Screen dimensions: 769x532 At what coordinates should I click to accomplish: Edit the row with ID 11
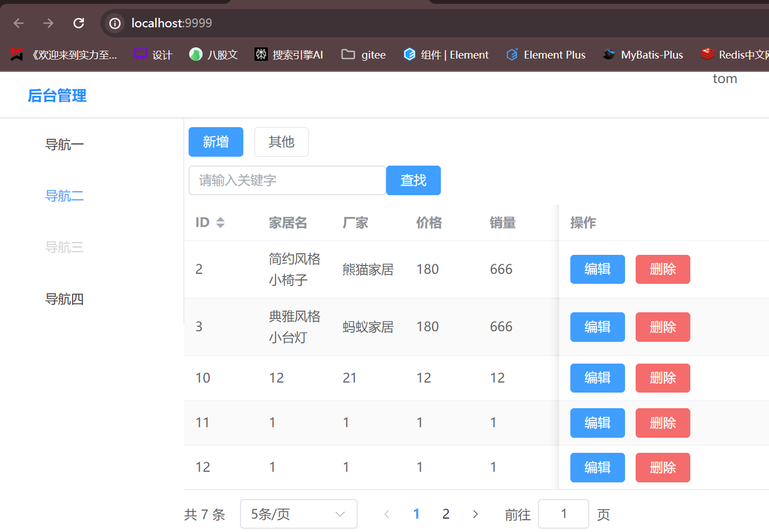point(598,423)
